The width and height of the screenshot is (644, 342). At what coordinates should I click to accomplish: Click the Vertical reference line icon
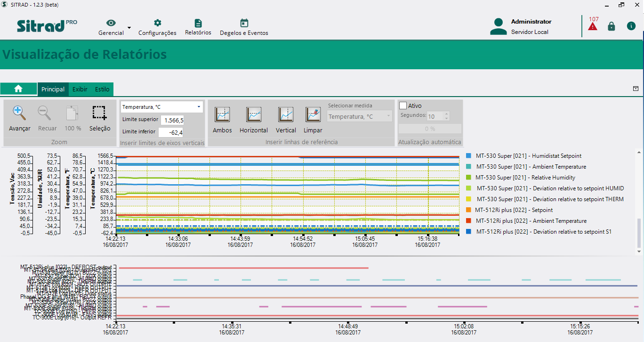point(286,114)
